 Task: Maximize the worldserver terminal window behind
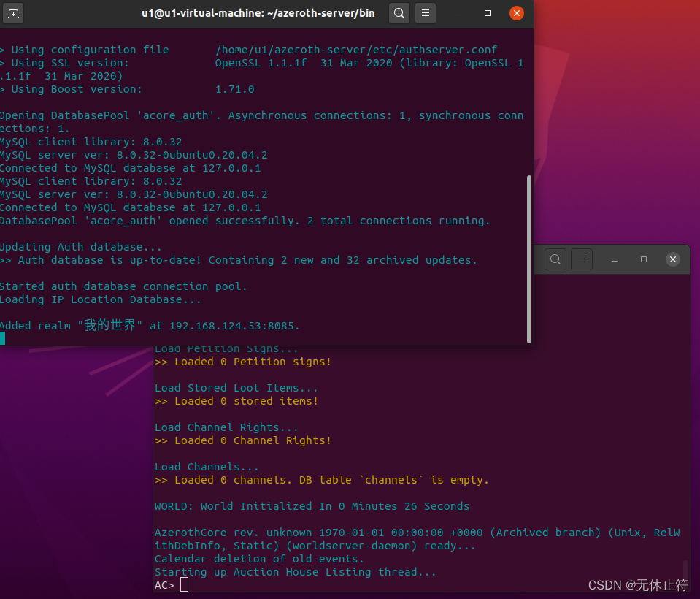pyautogui.click(x=644, y=259)
